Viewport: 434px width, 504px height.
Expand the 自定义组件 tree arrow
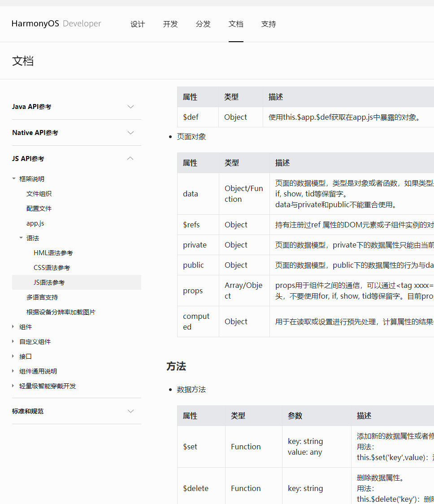(x=13, y=341)
